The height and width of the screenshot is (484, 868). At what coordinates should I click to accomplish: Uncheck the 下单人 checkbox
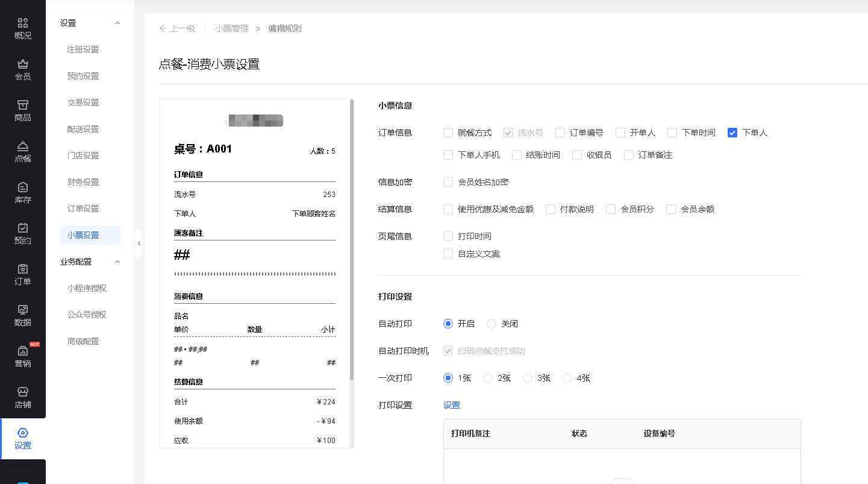pos(732,133)
